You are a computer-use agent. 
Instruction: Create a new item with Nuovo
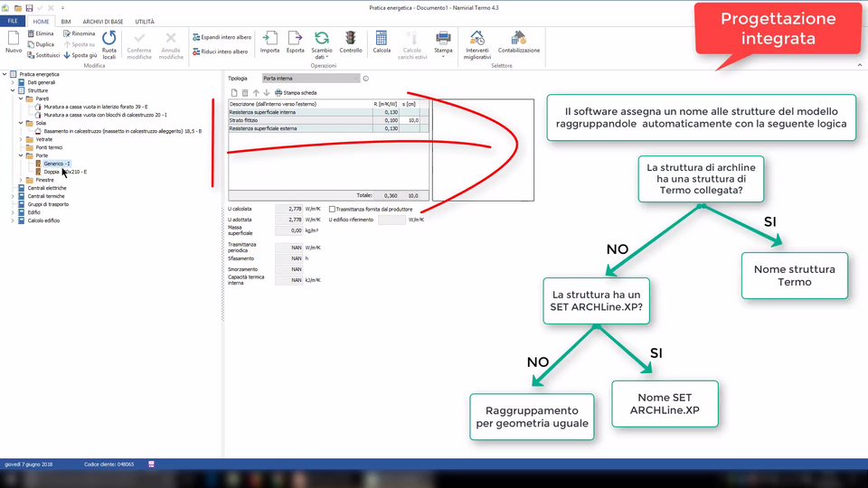[x=14, y=42]
